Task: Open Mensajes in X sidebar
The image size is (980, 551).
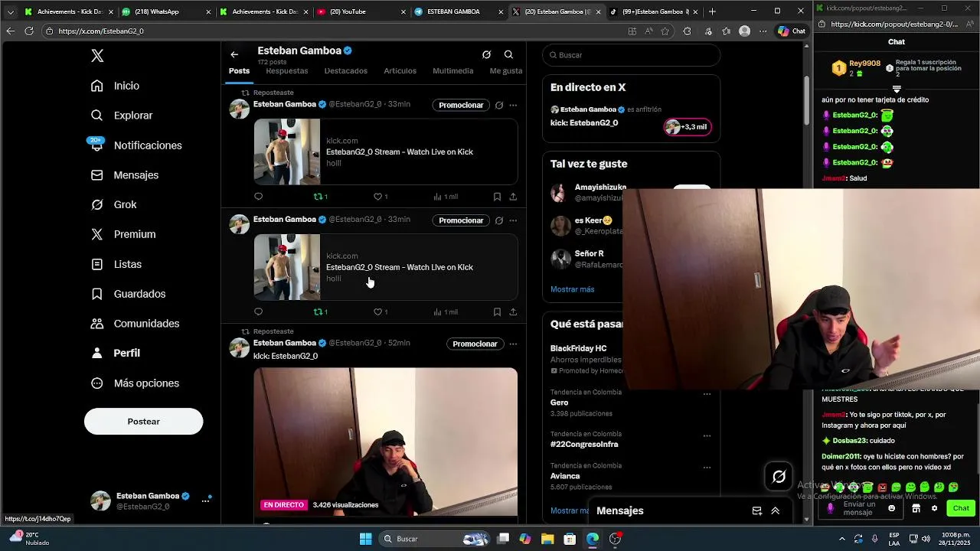Action: 125,175
